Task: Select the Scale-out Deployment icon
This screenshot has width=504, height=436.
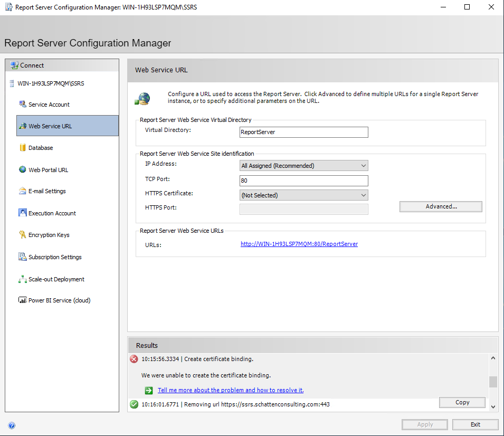Action: 23,279
